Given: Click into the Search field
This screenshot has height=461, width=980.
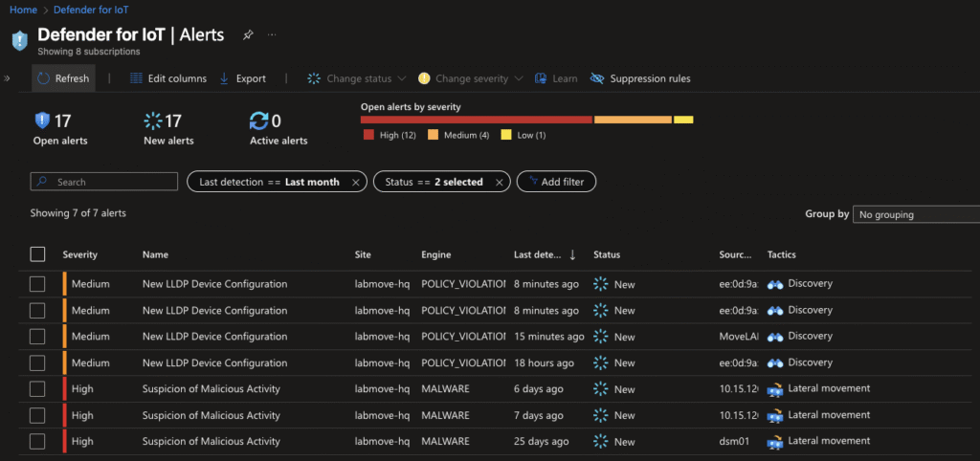Looking at the screenshot, I should pyautogui.click(x=104, y=182).
